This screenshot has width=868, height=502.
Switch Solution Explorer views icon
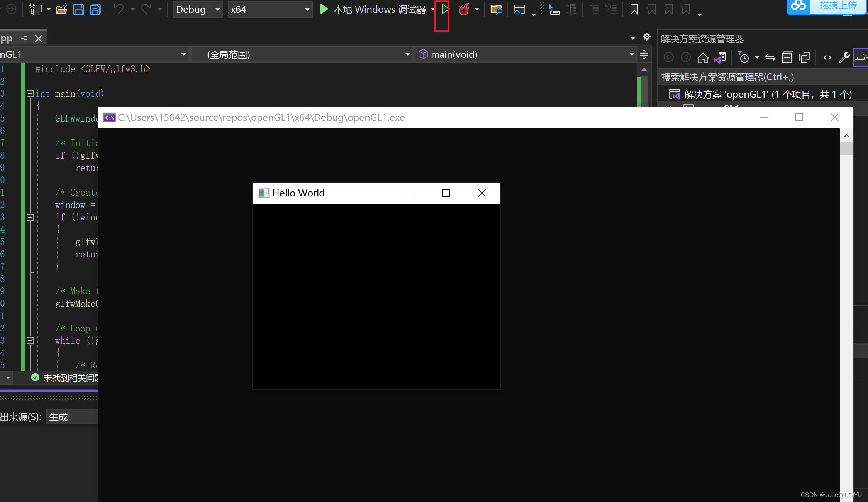pyautogui.click(x=720, y=58)
